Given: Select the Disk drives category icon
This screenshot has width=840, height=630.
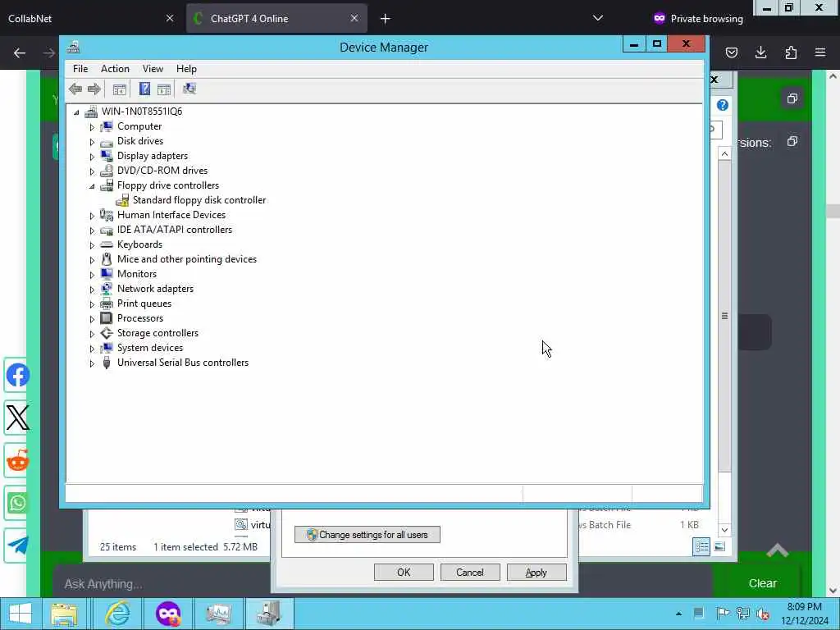Looking at the screenshot, I should point(107,141).
